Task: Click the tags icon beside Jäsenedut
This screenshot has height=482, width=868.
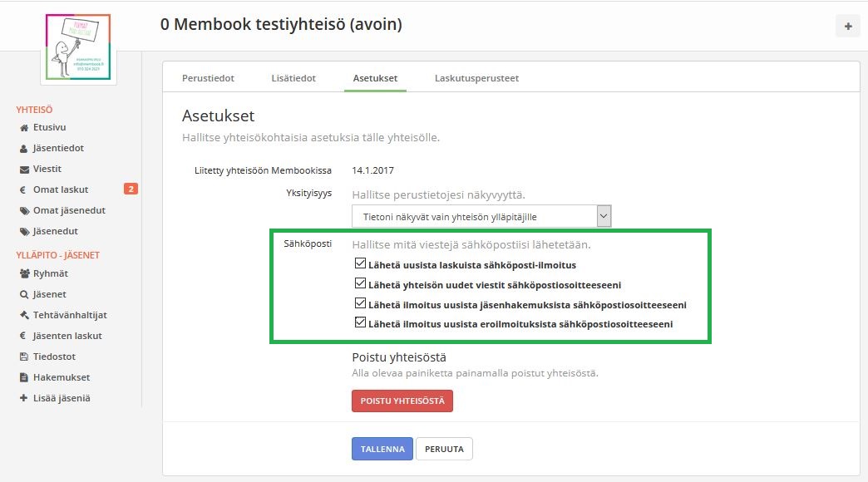Action: (x=24, y=232)
